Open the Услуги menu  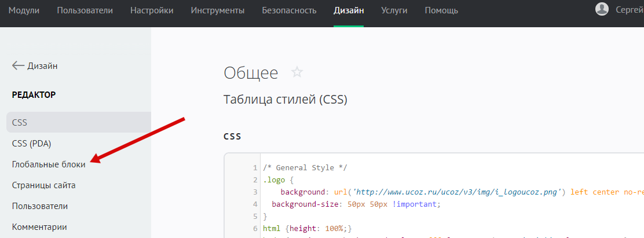coord(394,10)
